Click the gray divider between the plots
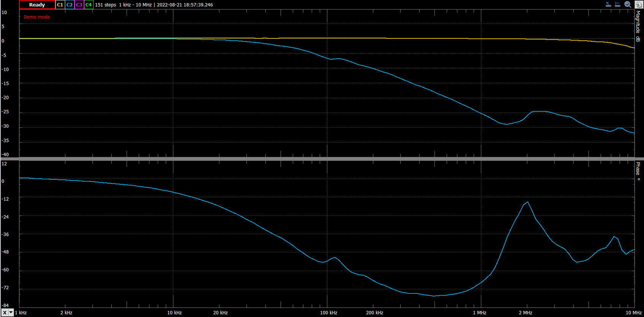 (x=322, y=159)
